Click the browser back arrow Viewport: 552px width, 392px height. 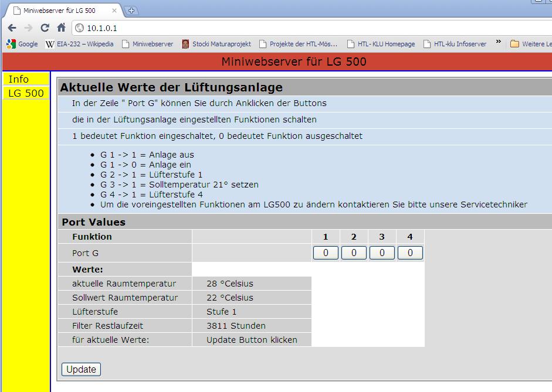coord(12,28)
